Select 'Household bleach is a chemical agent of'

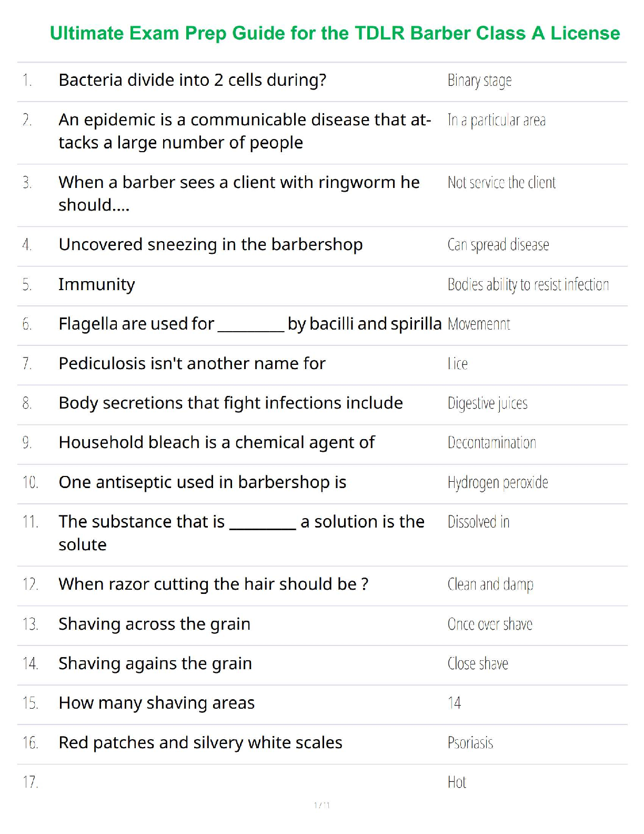pyautogui.click(x=216, y=442)
